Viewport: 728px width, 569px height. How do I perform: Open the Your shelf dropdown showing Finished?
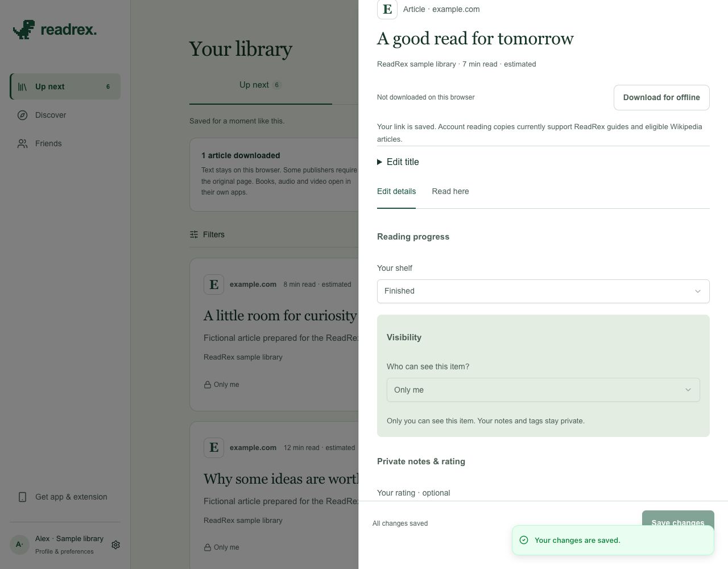[543, 291]
